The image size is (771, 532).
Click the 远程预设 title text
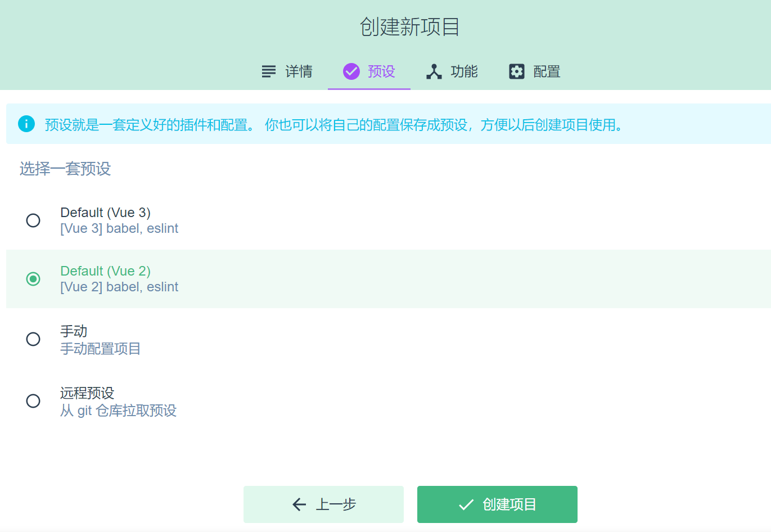pos(87,393)
